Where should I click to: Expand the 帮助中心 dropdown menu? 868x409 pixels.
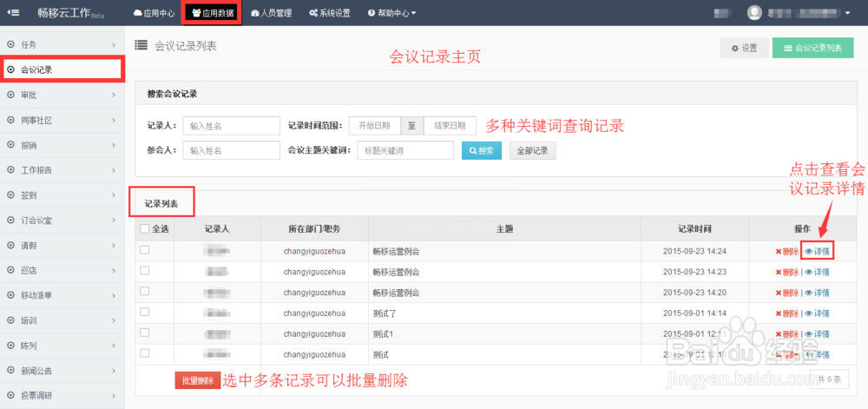[392, 13]
